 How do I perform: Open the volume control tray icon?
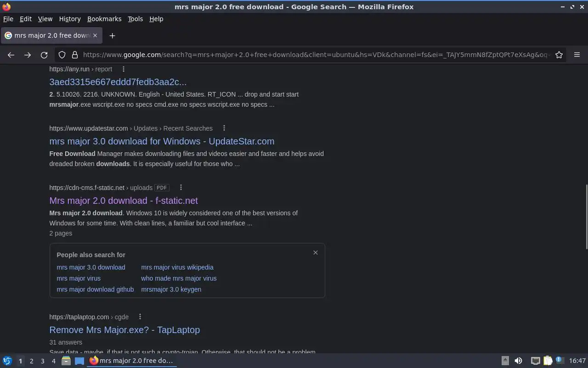point(518,361)
